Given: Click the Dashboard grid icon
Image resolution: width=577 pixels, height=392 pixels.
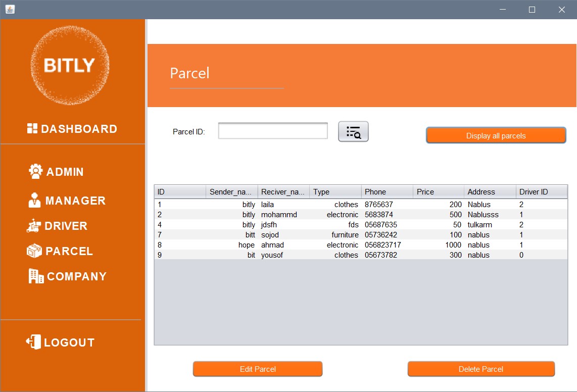Looking at the screenshot, I should [x=32, y=128].
